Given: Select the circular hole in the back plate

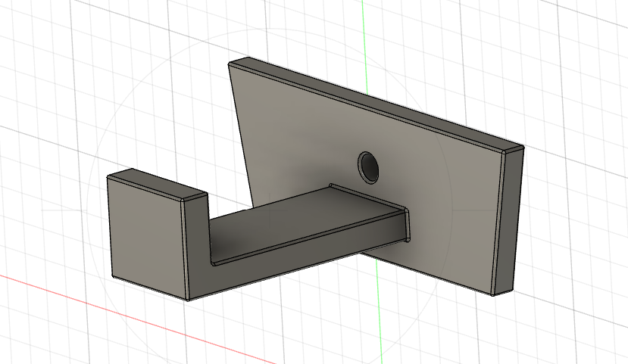Looking at the screenshot, I should pos(368,167).
